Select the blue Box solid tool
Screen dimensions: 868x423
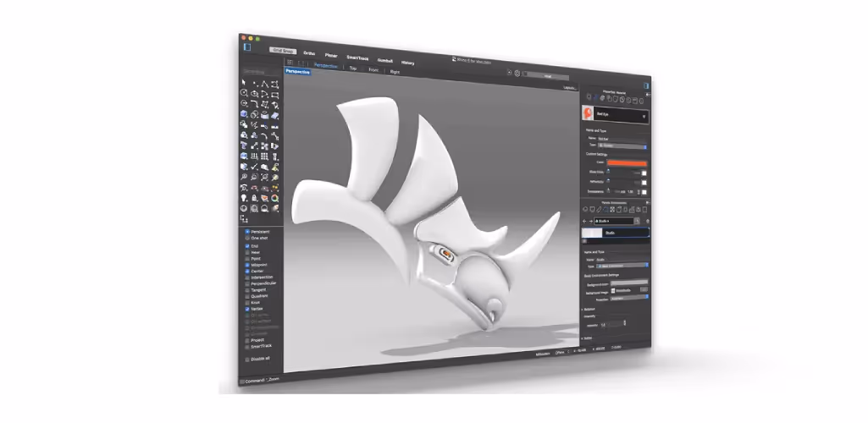[244, 114]
